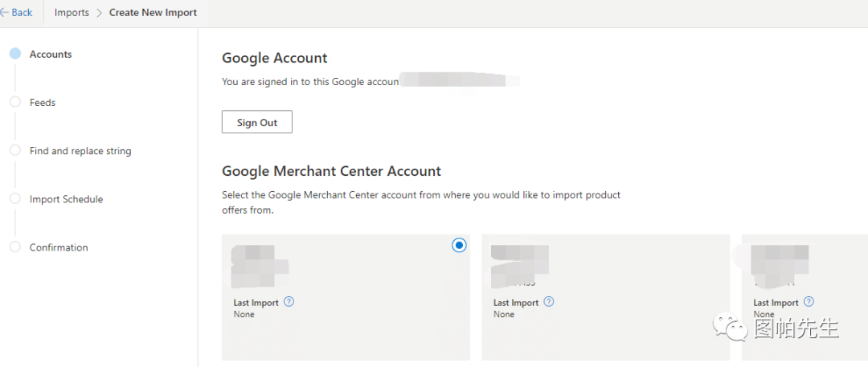Jump to the Import Schedule step
The height and width of the screenshot is (367, 868).
coord(66,199)
